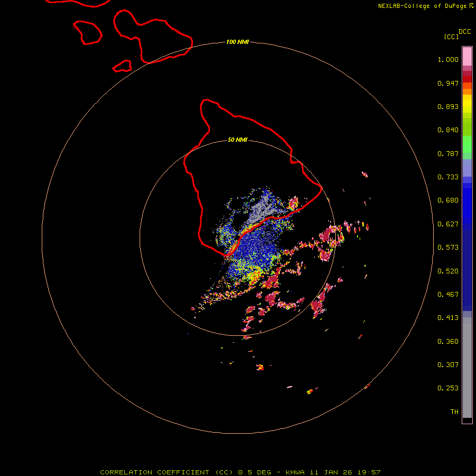
Task: Click the Correlation Coefficient title caption at bottom
Action: [x=240, y=472]
